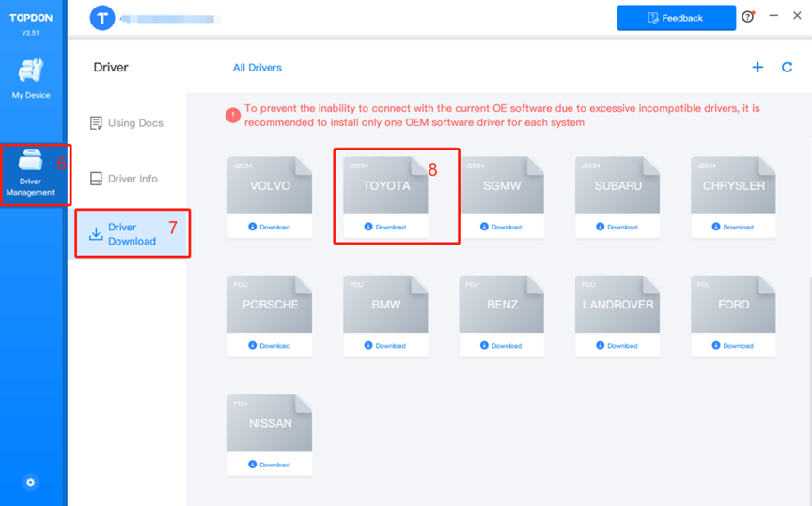Select the CHRYSLER J2534 driver file

[733, 185]
